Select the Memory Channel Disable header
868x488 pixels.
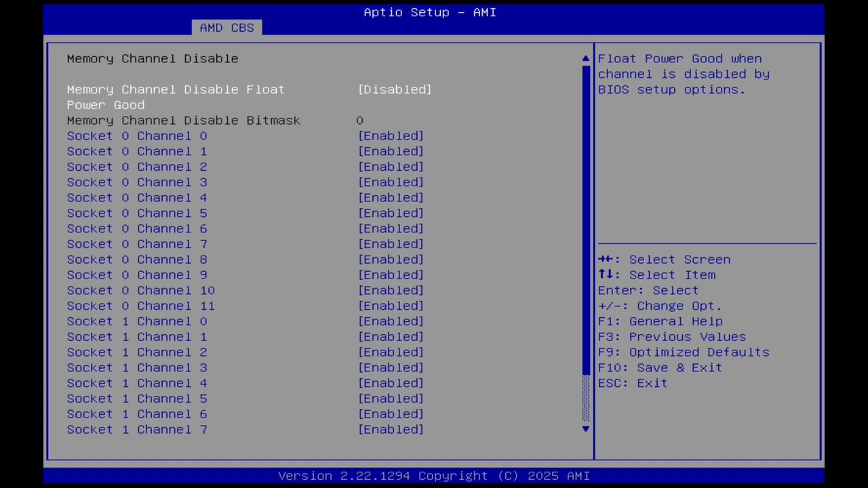click(152, 58)
